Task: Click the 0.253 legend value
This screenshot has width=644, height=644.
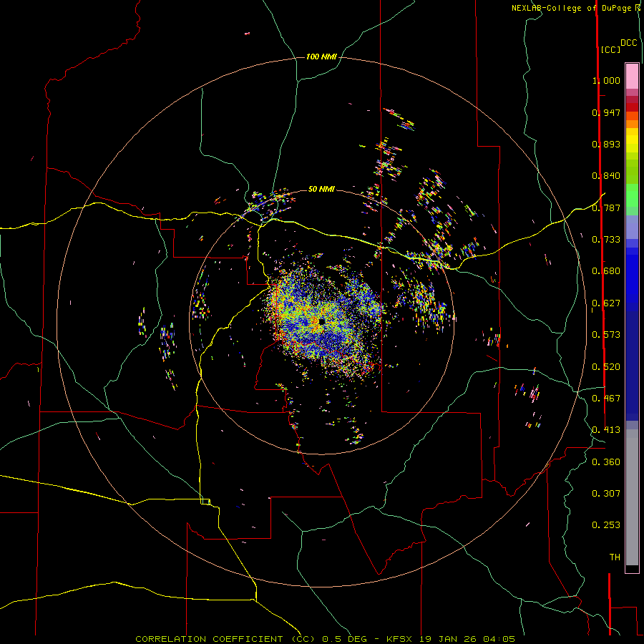Action: pos(606,525)
